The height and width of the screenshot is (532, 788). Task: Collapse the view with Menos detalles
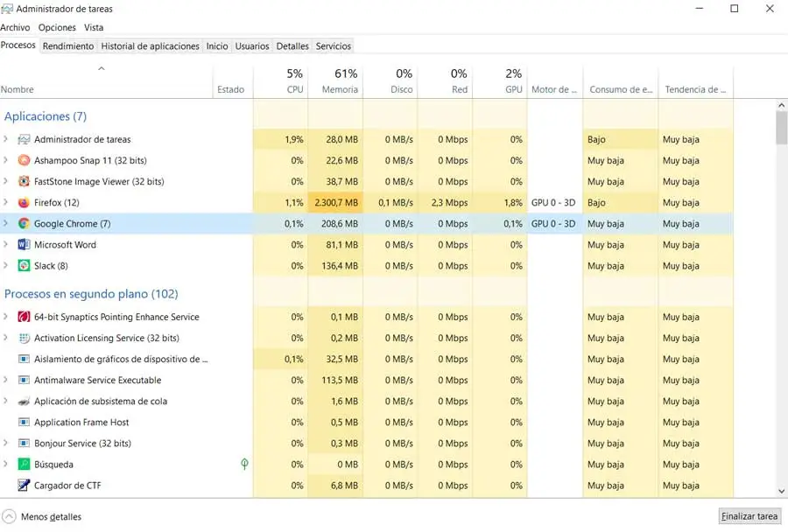point(42,516)
